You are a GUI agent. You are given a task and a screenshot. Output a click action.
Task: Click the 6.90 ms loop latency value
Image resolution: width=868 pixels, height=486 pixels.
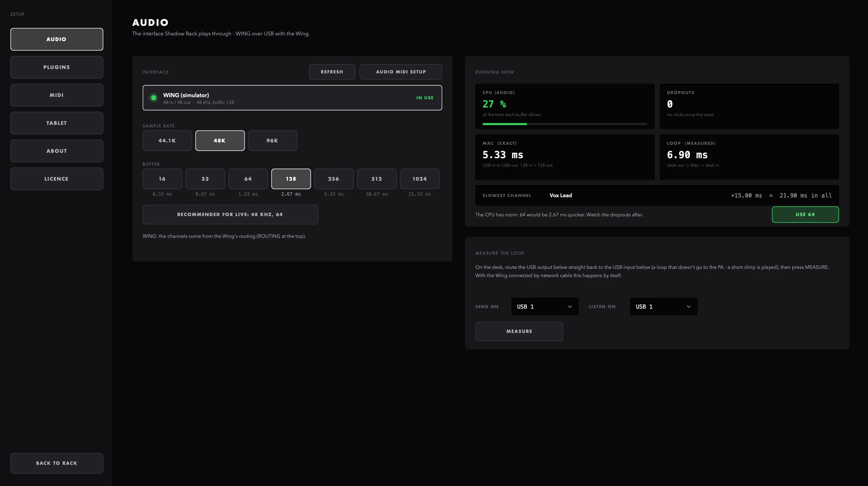(687, 155)
